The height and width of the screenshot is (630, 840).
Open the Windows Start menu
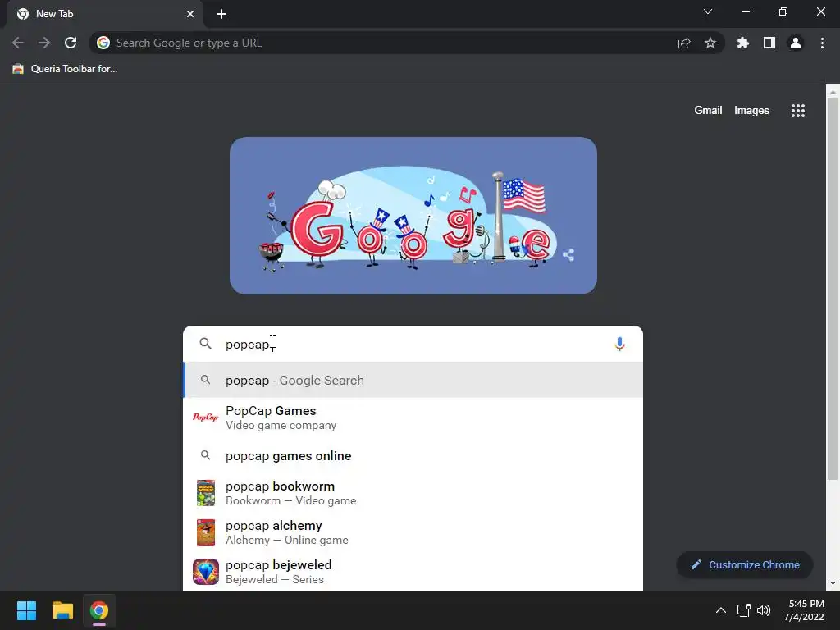(x=26, y=610)
